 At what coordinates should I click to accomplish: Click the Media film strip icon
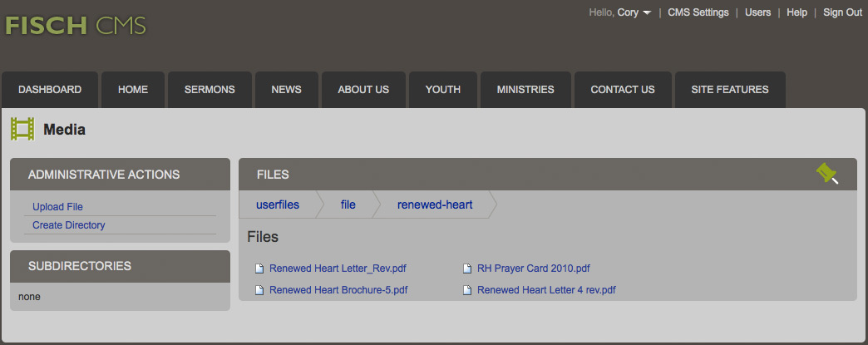coord(22,129)
